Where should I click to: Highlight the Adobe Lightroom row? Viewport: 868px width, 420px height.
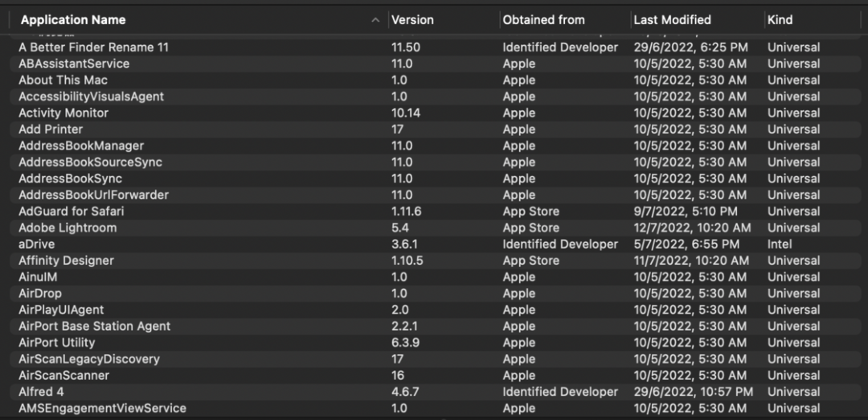pos(68,228)
